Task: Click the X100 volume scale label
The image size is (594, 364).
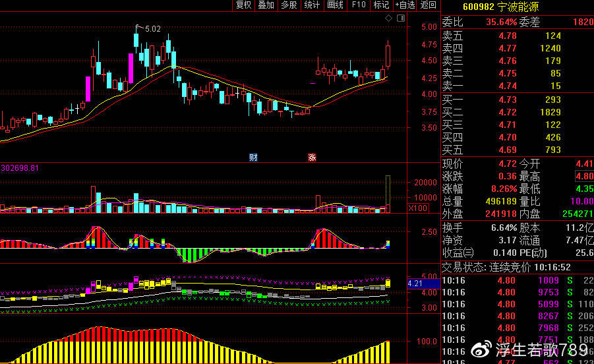Action: point(417,208)
